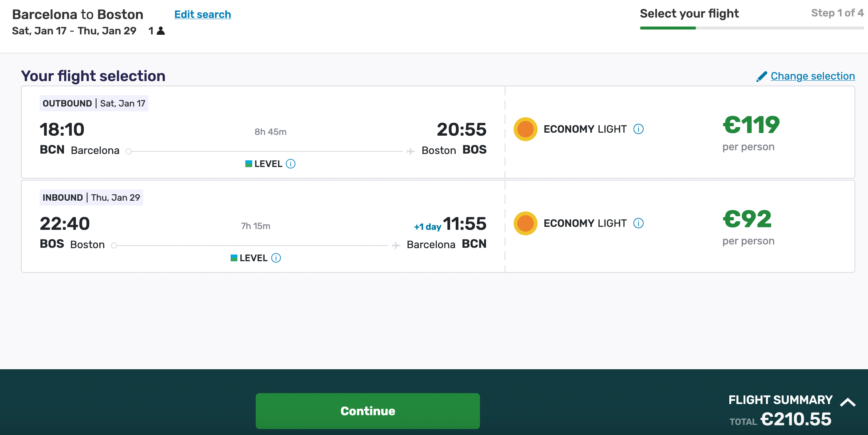Click the pencil icon next to Change selection
The height and width of the screenshot is (435, 868).
[x=761, y=76]
